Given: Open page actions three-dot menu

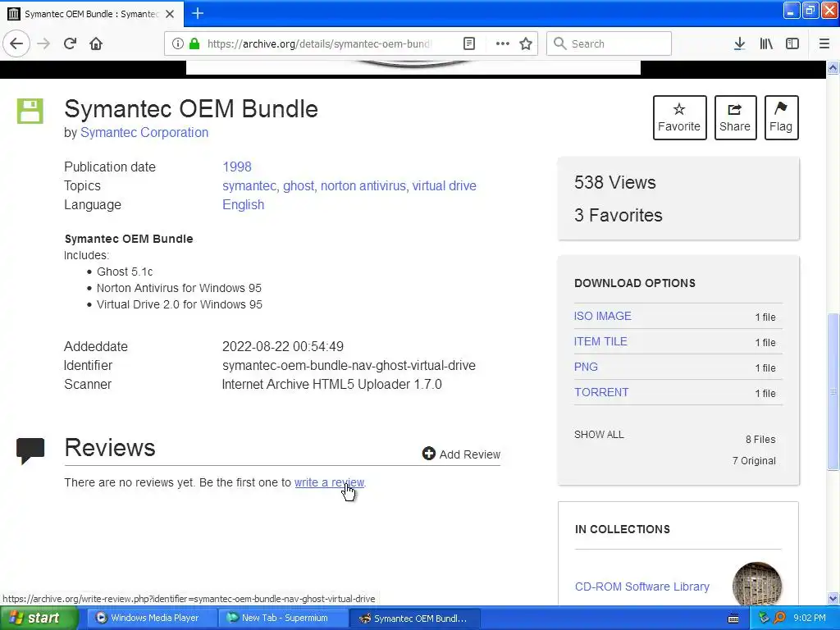Looking at the screenshot, I should click(503, 43).
